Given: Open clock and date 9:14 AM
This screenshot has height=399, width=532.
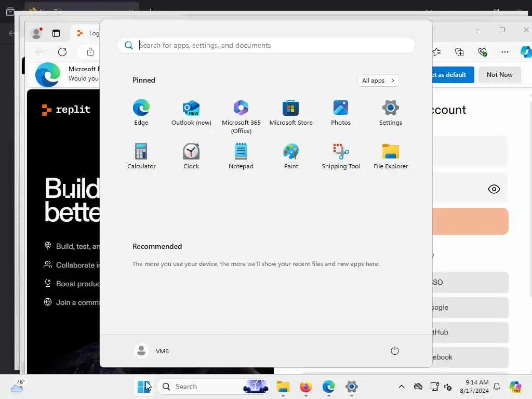Looking at the screenshot, I should click(474, 387).
